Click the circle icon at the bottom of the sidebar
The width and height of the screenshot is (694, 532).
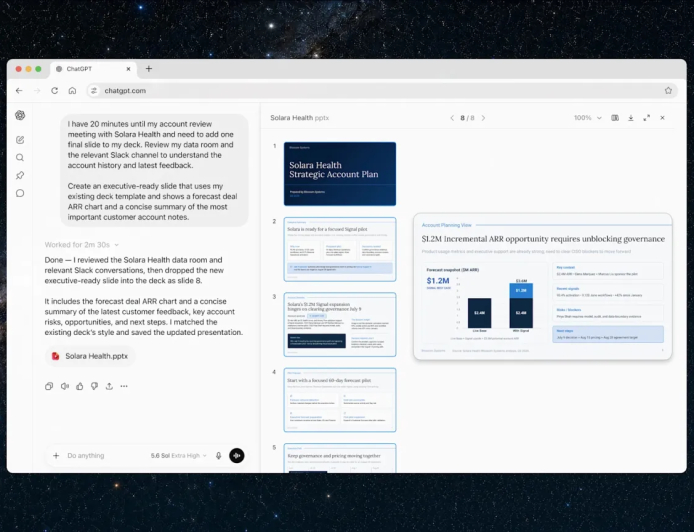click(20, 193)
